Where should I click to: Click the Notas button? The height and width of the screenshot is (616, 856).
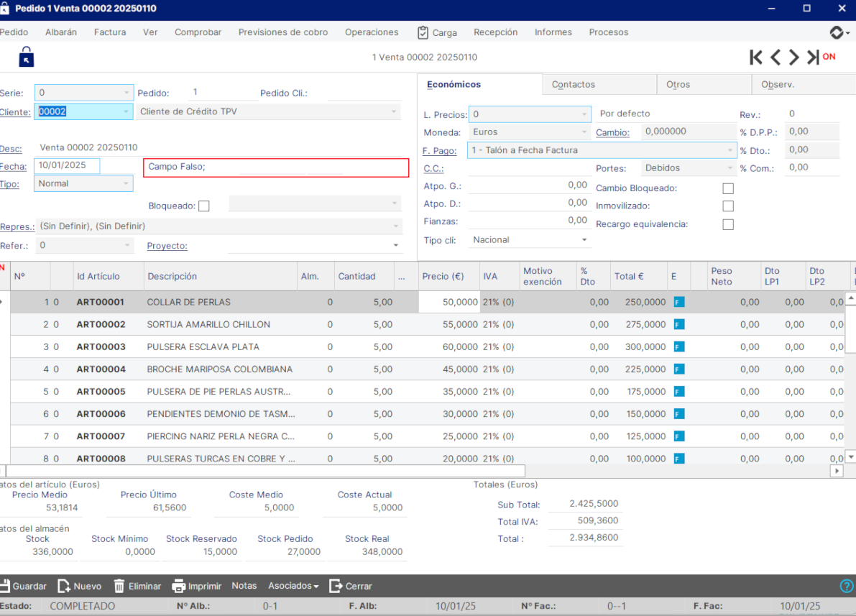244,586
